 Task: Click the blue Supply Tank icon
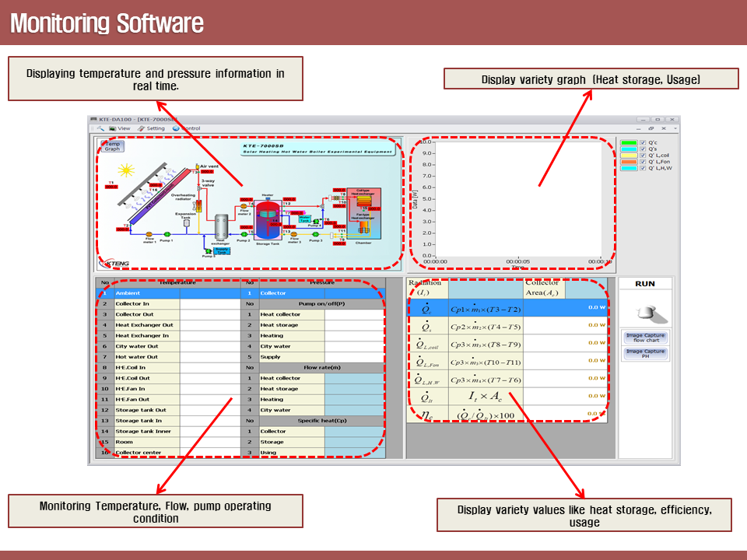(x=221, y=250)
